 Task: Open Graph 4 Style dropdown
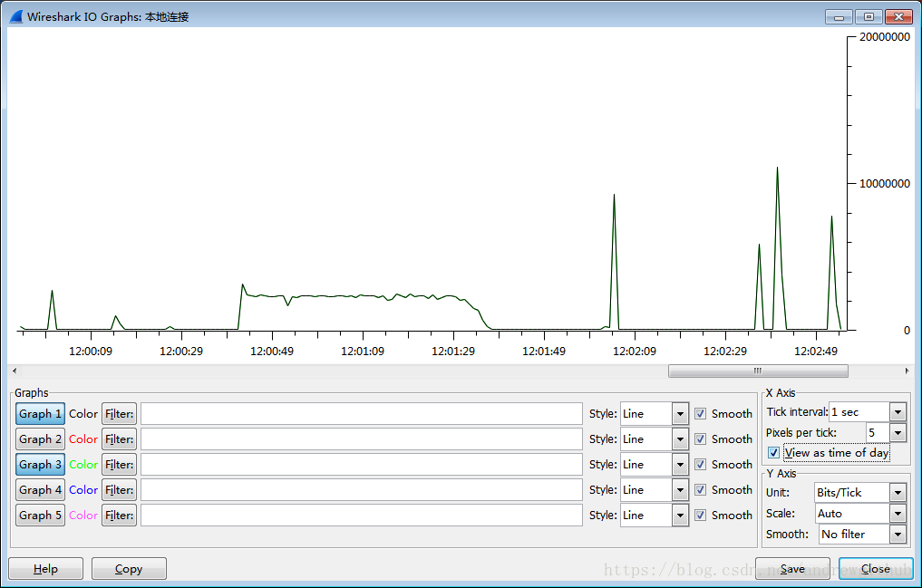click(x=680, y=489)
